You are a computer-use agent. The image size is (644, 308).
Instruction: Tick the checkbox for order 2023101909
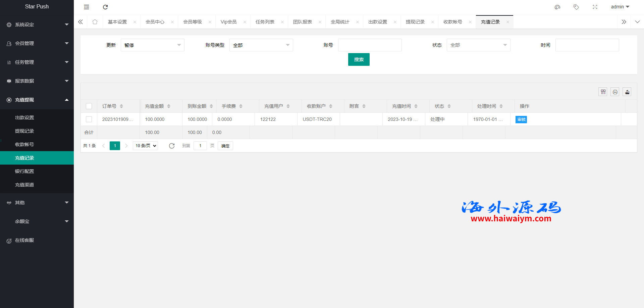tap(89, 119)
